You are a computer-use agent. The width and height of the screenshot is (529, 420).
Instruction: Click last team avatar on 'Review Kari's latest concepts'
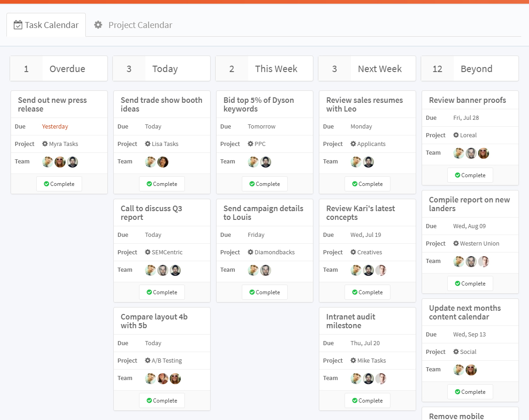381,270
